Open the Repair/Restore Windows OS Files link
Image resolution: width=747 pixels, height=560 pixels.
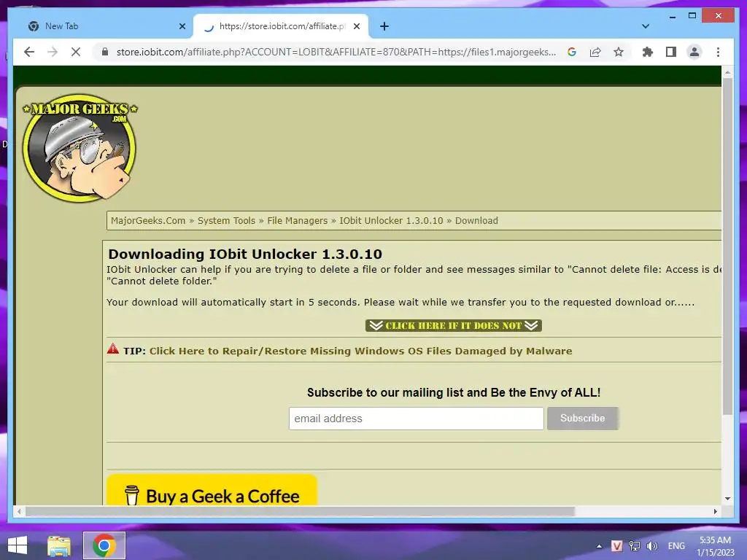(360, 351)
